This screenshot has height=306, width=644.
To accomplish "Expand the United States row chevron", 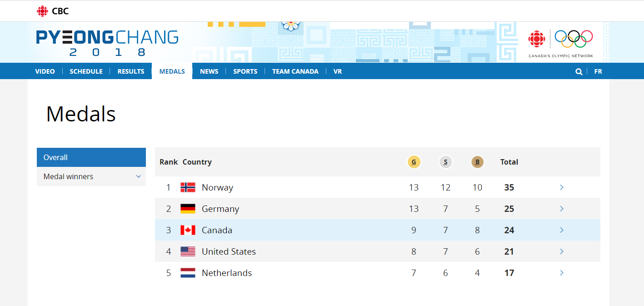I will tap(562, 251).
